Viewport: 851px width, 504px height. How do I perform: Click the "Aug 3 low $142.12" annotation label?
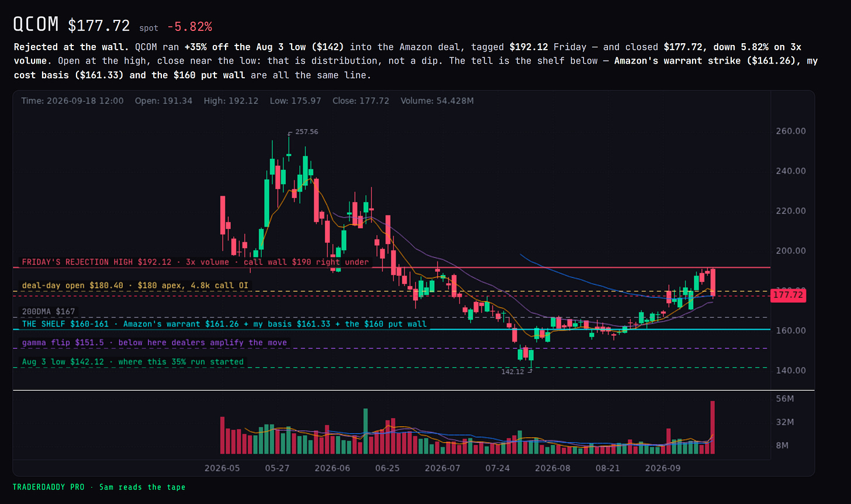[x=133, y=362]
